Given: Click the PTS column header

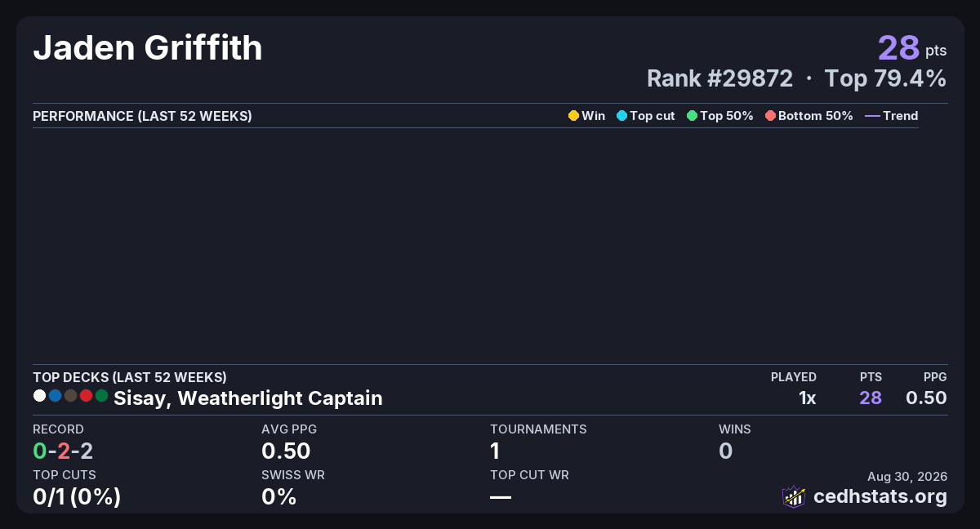Looking at the screenshot, I should [871, 377].
